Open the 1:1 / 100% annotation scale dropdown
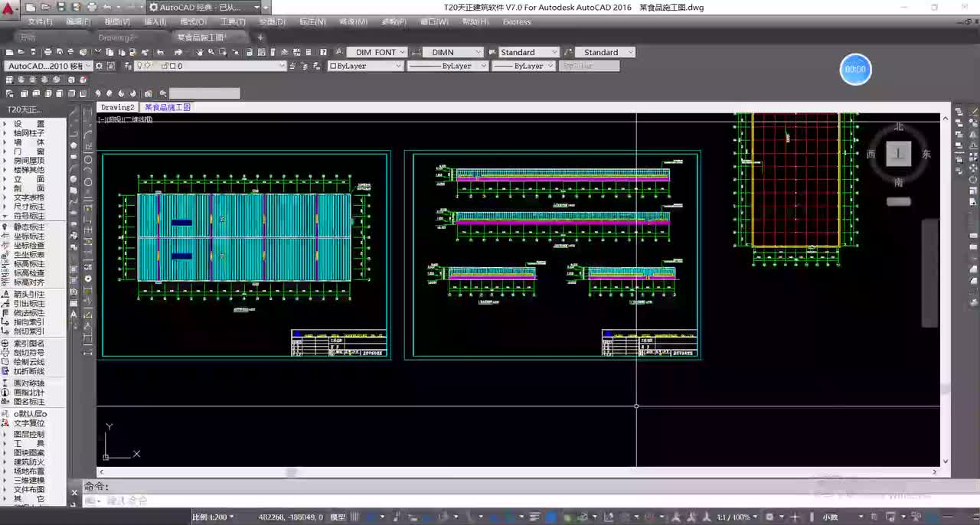 737,517
